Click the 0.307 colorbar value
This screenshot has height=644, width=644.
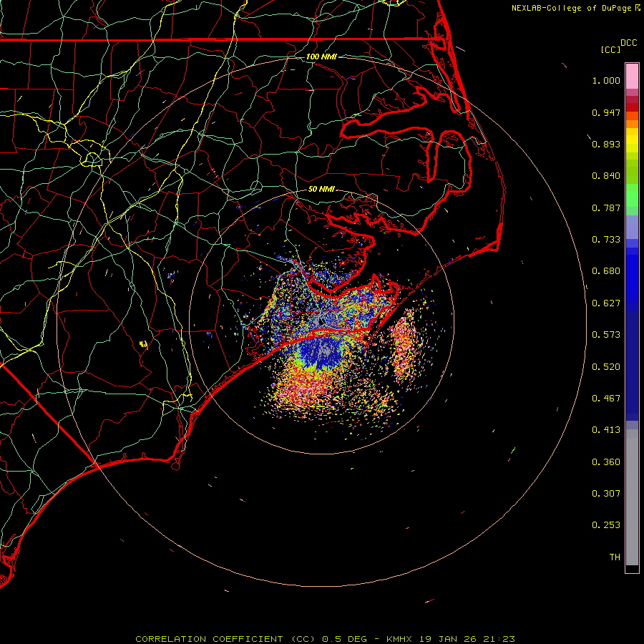(606, 494)
